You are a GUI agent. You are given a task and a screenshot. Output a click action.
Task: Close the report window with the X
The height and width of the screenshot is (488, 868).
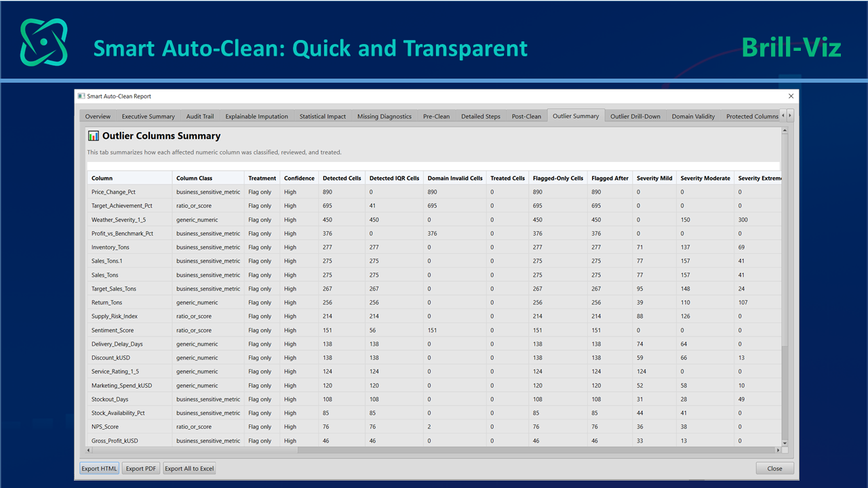click(x=791, y=96)
